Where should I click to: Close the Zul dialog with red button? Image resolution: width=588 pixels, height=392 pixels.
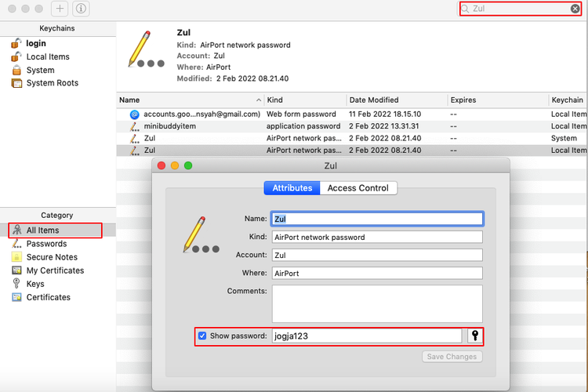pos(162,165)
